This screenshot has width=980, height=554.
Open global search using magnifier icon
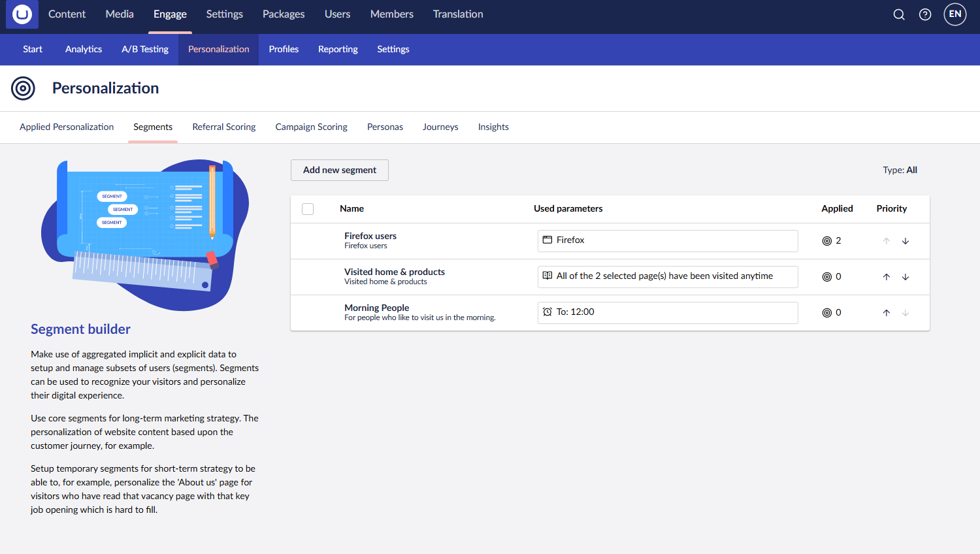[899, 14]
